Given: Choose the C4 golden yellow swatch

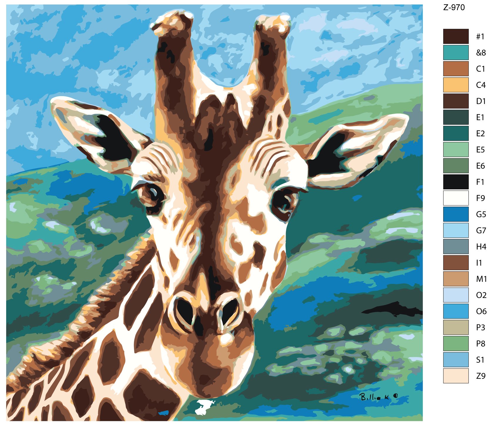Looking at the screenshot, I should click(x=456, y=85).
